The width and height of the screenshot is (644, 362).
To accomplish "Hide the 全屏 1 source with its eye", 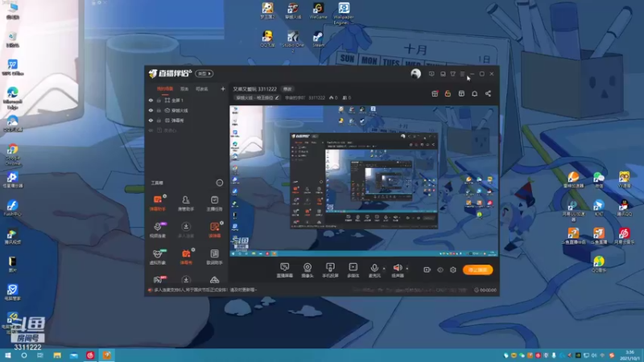I will tap(151, 100).
